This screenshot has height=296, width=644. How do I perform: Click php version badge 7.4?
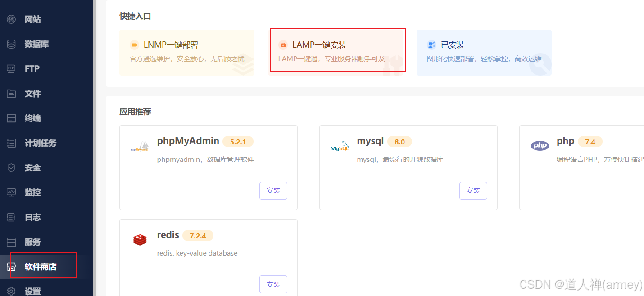coord(590,142)
